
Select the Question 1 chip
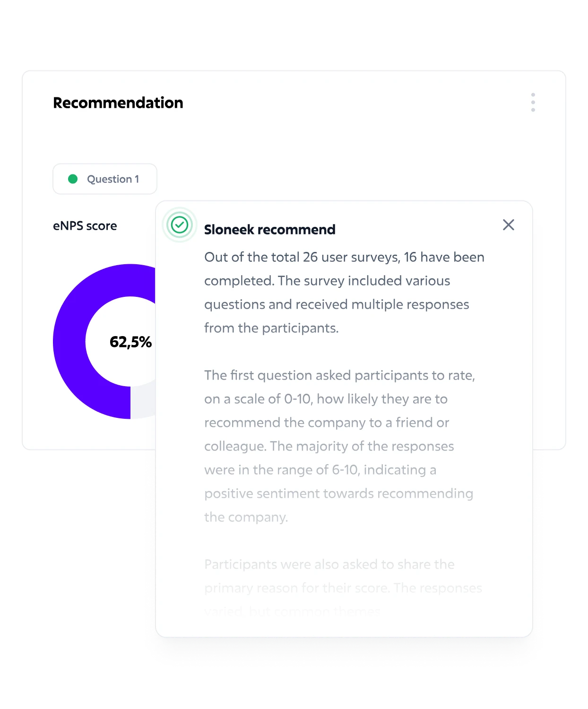pyautogui.click(x=105, y=179)
